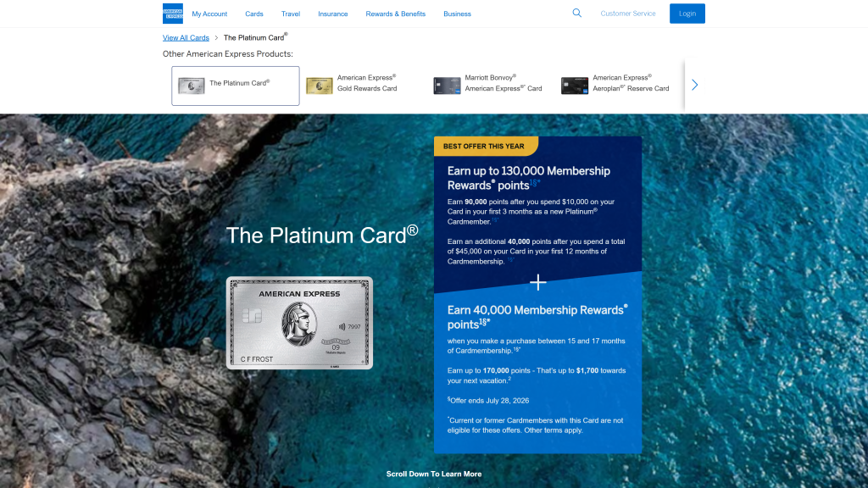Click the BEST OFFER THIS YEAR badge
868x488 pixels.
tap(486, 146)
